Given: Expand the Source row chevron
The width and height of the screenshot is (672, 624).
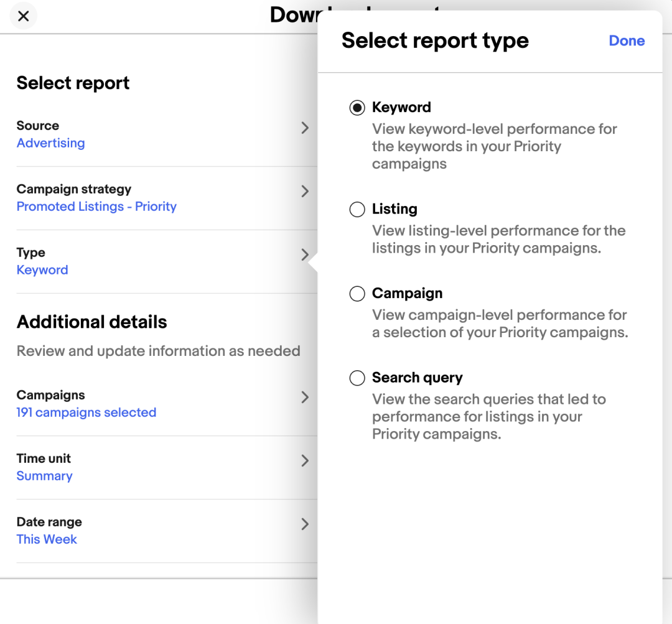Looking at the screenshot, I should tap(305, 128).
